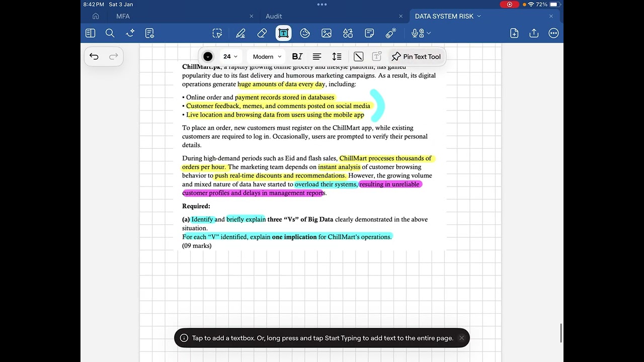Tap the '(09 marks)' text
The width and height of the screenshot is (644, 362).
coord(197,245)
